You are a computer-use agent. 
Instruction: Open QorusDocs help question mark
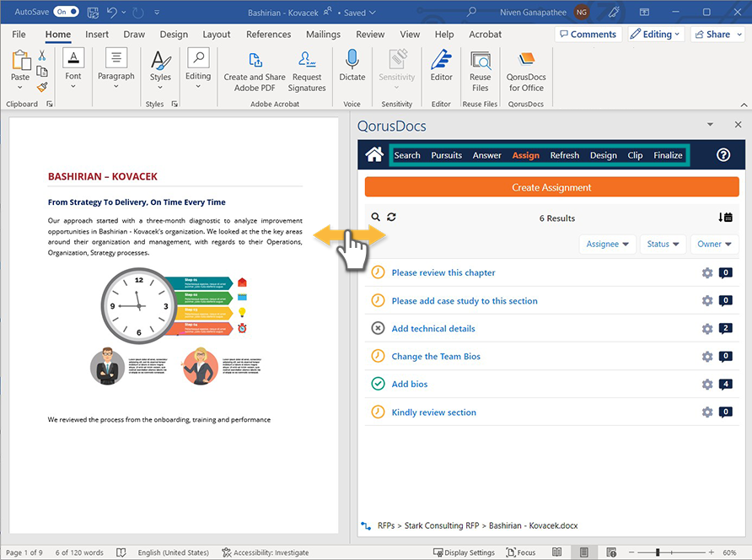723,154
